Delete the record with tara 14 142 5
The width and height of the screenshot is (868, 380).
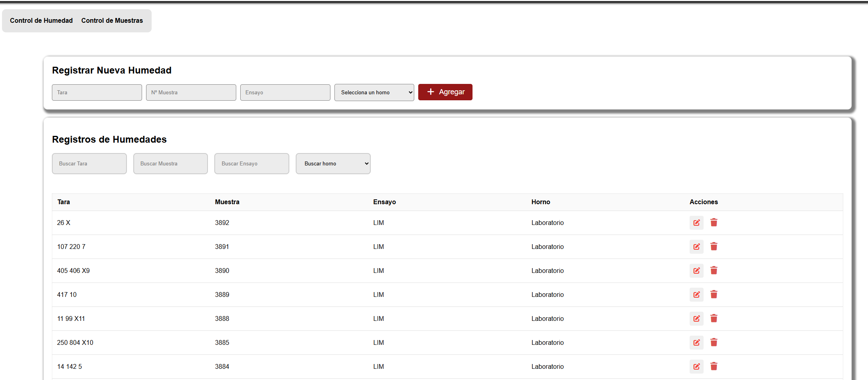click(x=714, y=366)
